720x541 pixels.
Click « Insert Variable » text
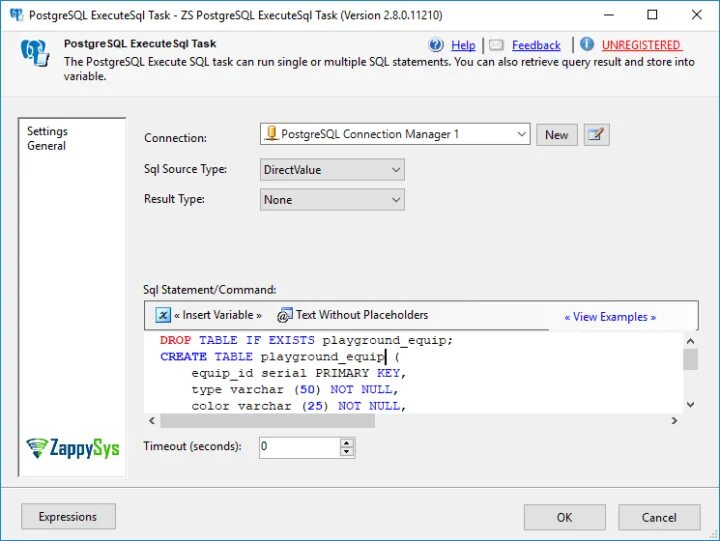point(218,315)
